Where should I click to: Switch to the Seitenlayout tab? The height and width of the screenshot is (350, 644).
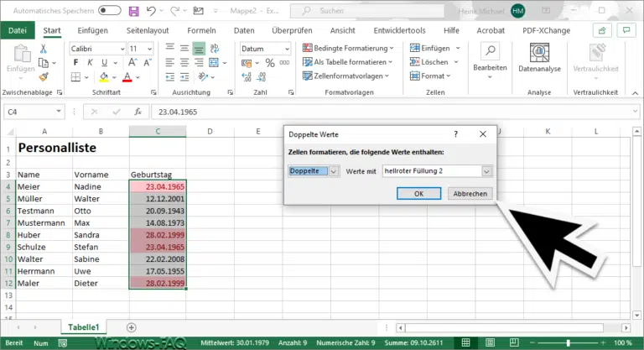[148, 30]
